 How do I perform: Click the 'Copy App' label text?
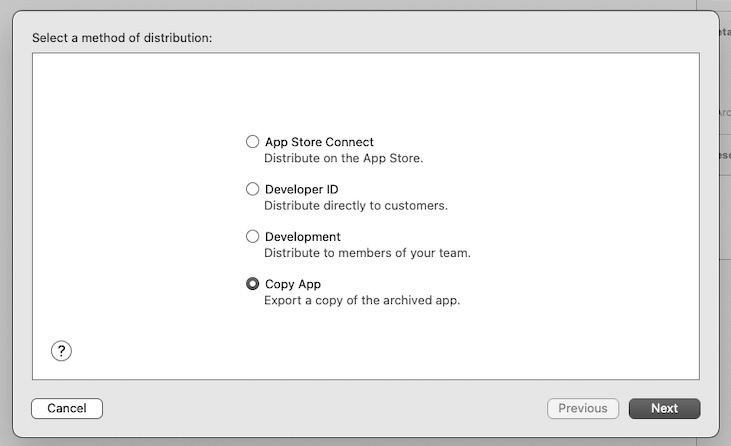click(293, 284)
